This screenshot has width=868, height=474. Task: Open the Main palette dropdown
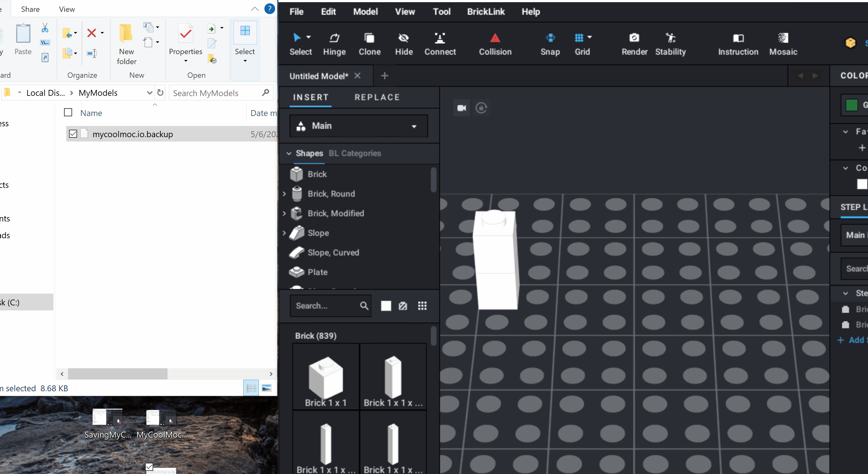359,126
